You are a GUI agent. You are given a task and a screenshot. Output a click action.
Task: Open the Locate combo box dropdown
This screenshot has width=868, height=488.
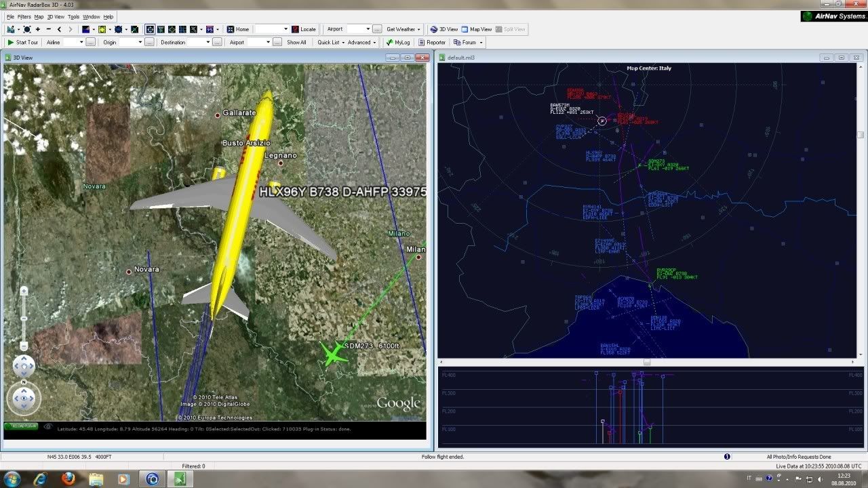285,29
